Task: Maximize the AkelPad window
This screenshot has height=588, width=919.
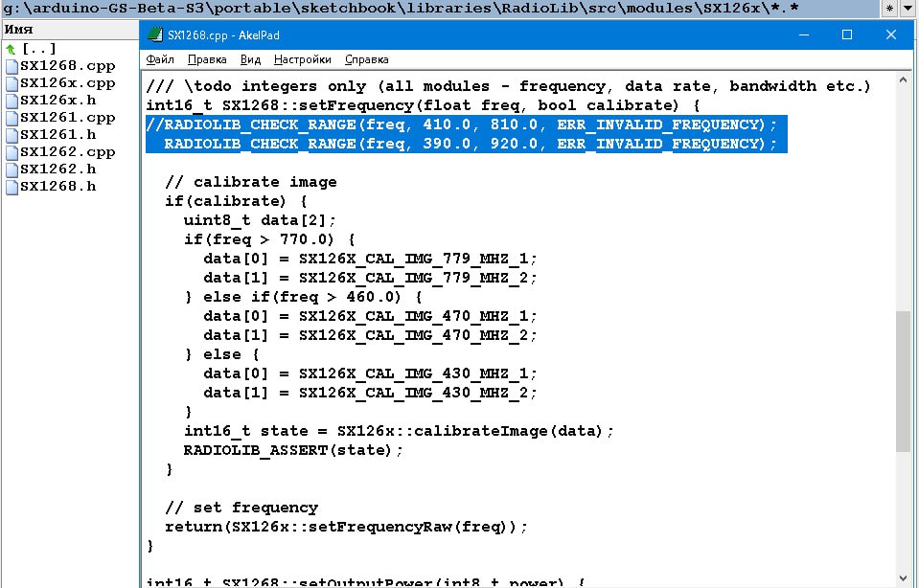Action: pos(846,35)
